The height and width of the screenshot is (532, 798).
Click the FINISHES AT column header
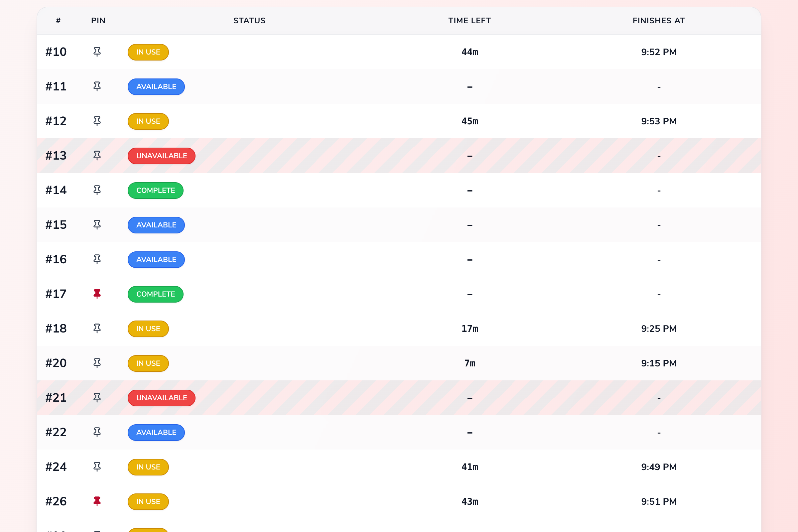658,21
